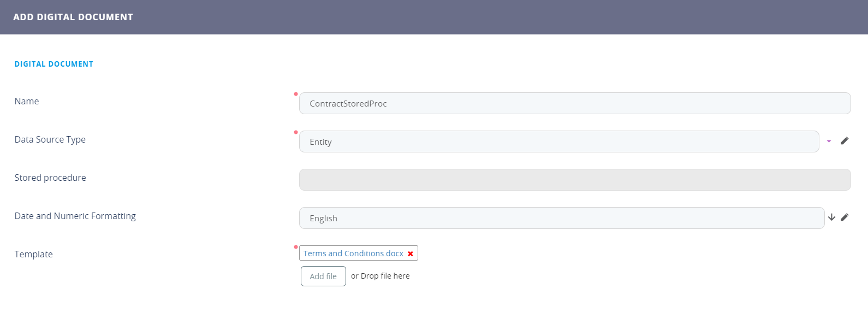Viewport: 868px width, 330px height.
Task: Focus the Name field containing ContractStoredProc
Action: (574, 103)
